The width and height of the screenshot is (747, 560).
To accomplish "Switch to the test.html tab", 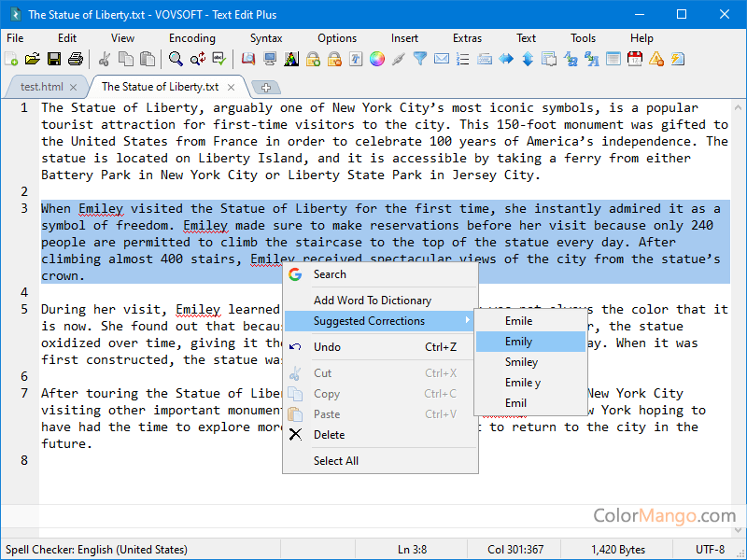I will click(43, 87).
